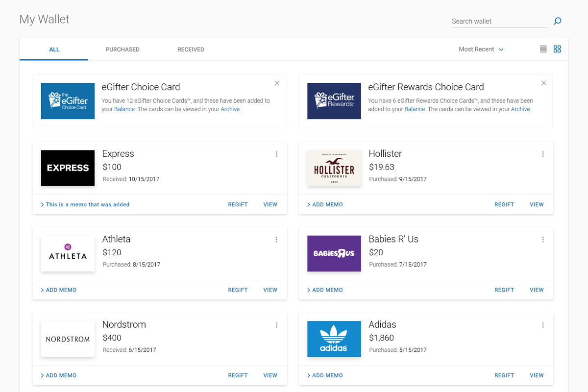The image size is (588, 392).
Task: Open the Hollister card options menu
Action: [x=543, y=154]
